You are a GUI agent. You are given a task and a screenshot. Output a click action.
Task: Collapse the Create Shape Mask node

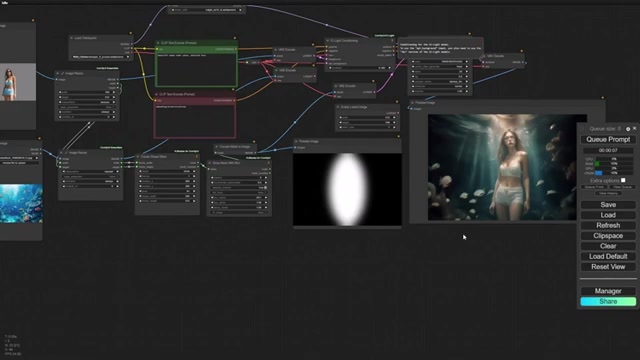pyautogui.click(x=138, y=157)
